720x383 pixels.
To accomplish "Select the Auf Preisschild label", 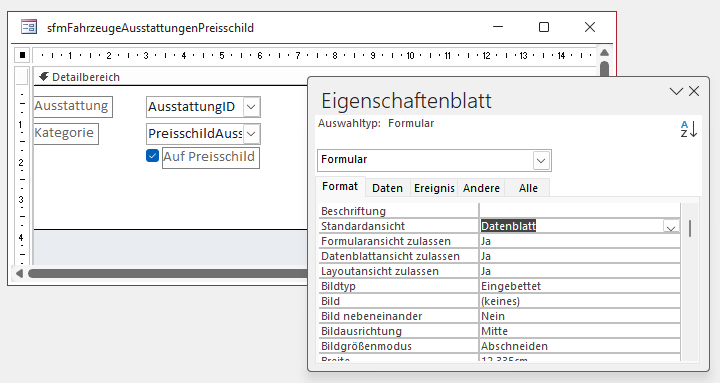I will (210, 158).
